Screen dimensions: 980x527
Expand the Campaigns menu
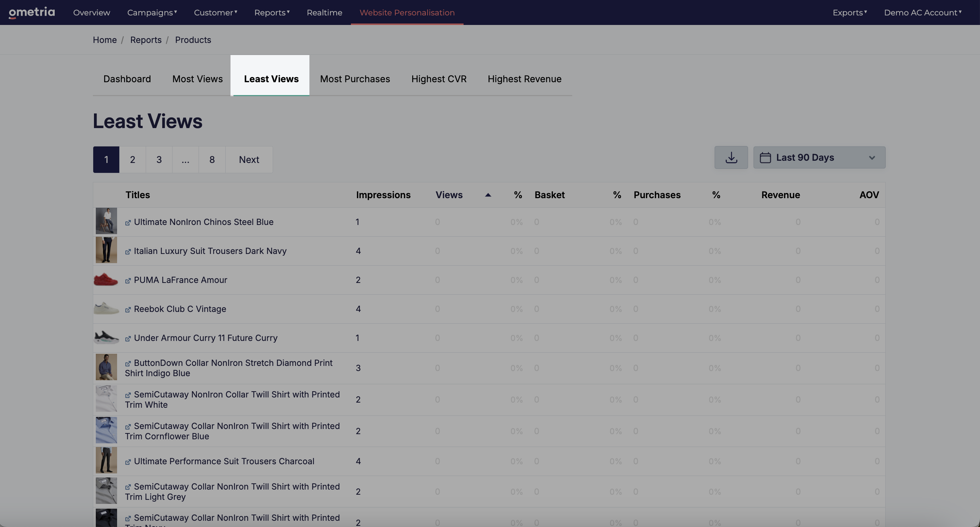tap(152, 12)
